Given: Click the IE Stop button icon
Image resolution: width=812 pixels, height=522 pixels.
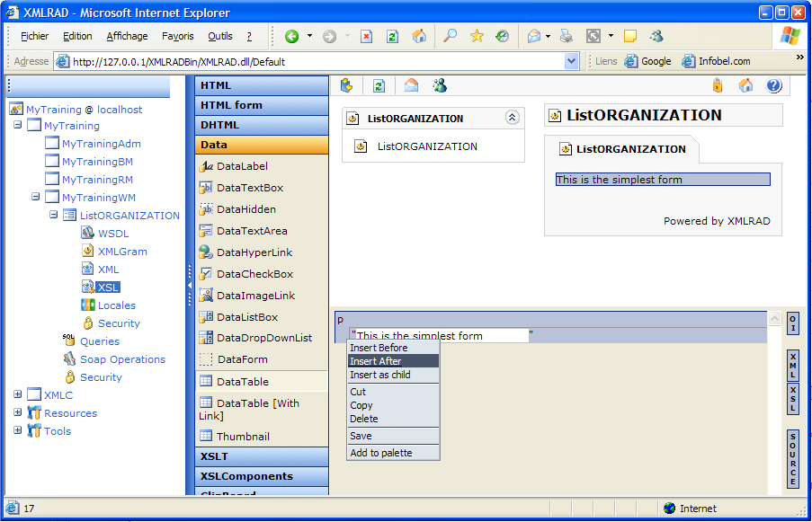Looking at the screenshot, I should (366, 37).
